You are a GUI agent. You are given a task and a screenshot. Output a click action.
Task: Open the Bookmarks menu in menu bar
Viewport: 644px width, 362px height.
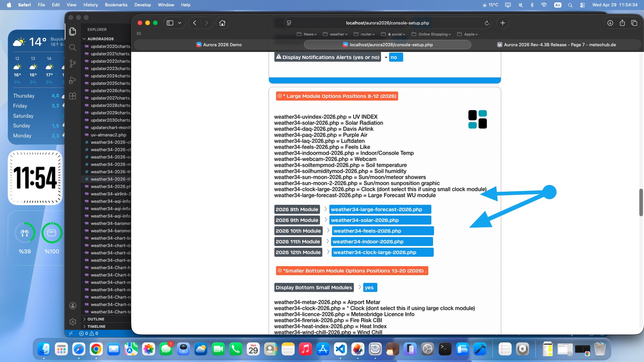click(116, 5)
